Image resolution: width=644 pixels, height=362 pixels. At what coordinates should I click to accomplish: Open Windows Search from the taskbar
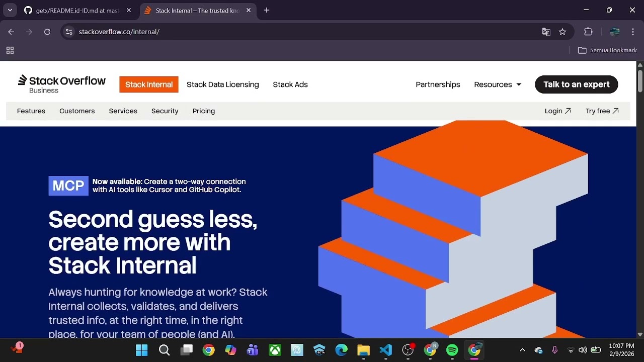(x=164, y=350)
